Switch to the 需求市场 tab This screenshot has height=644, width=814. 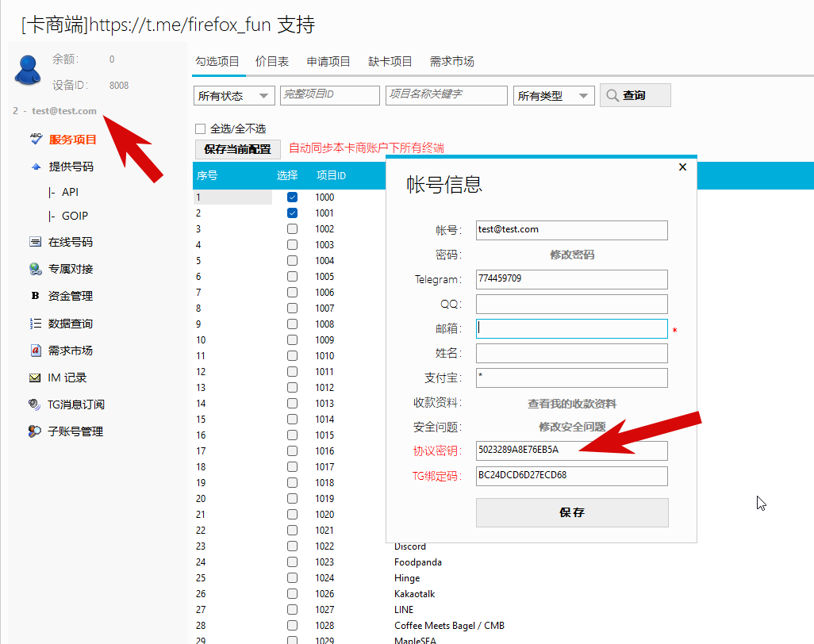coord(451,61)
